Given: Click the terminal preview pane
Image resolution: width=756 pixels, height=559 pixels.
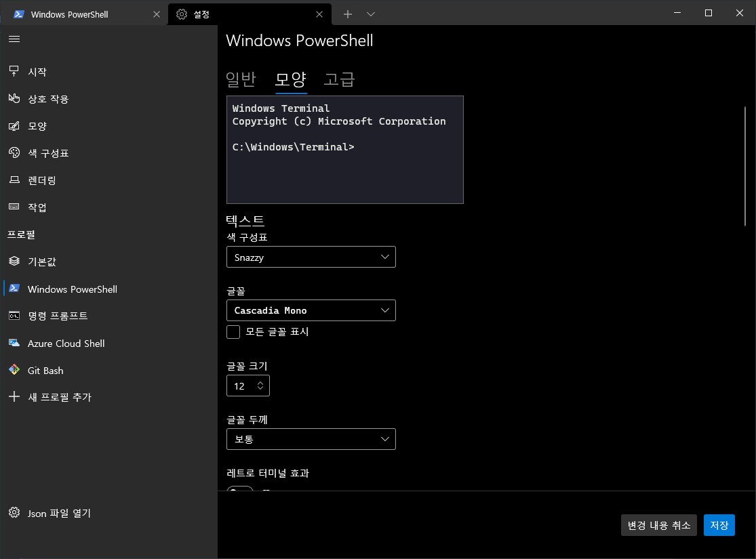Looking at the screenshot, I should click(x=344, y=149).
